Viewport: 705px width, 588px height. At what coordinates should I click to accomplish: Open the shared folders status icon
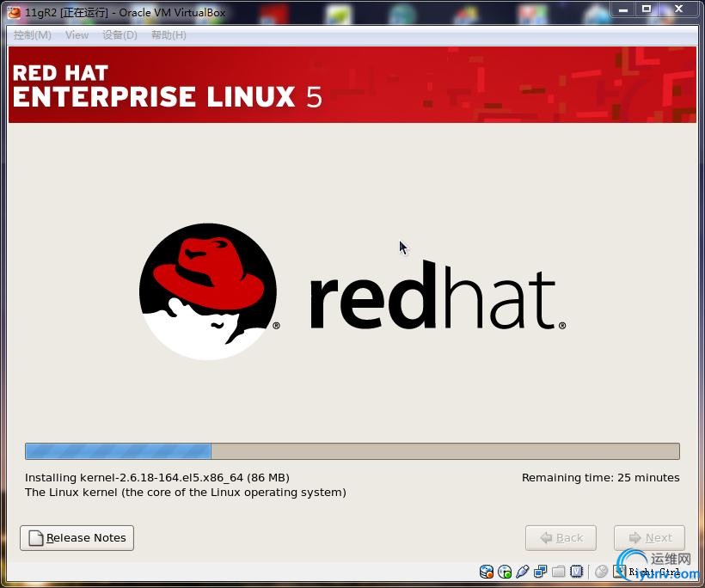pos(559,572)
